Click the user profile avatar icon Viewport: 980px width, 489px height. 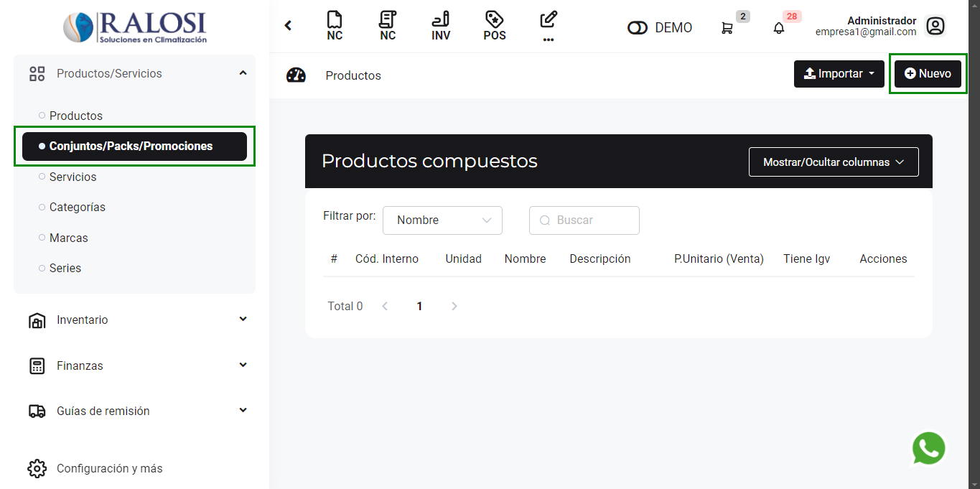[x=935, y=27]
